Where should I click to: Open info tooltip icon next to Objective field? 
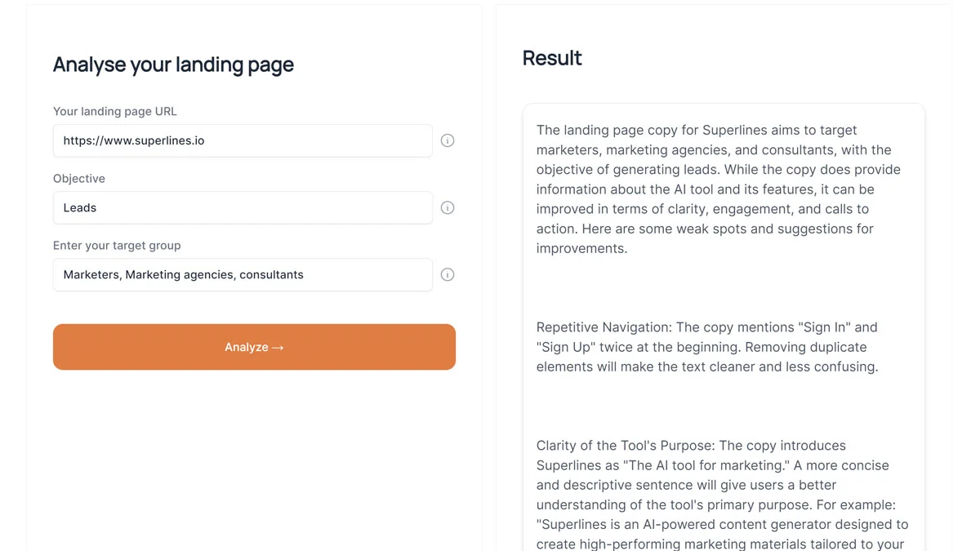(x=448, y=207)
